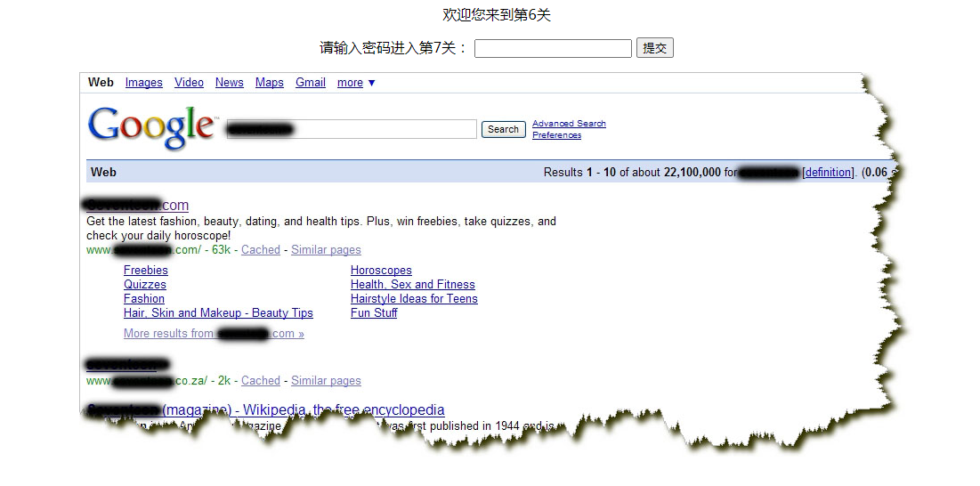
Task: Open the Freebies sitelink
Action: pyautogui.click(x=146, y=270)
